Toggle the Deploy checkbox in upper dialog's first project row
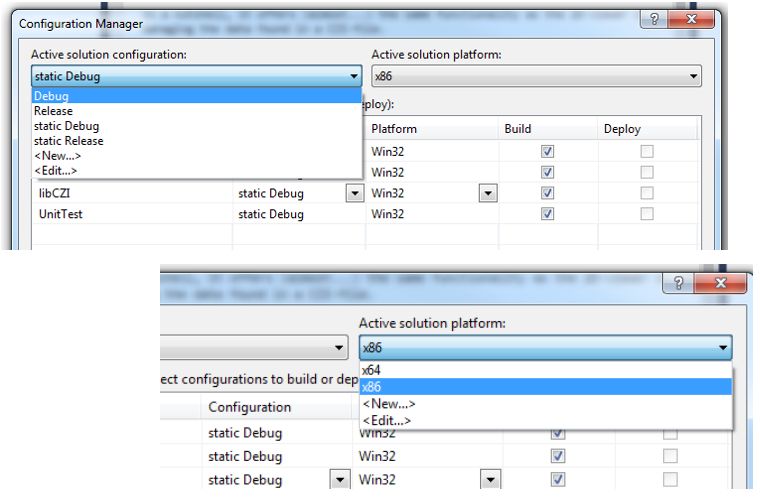This screenshot has height=499, width=760. (x=647, y=152)
